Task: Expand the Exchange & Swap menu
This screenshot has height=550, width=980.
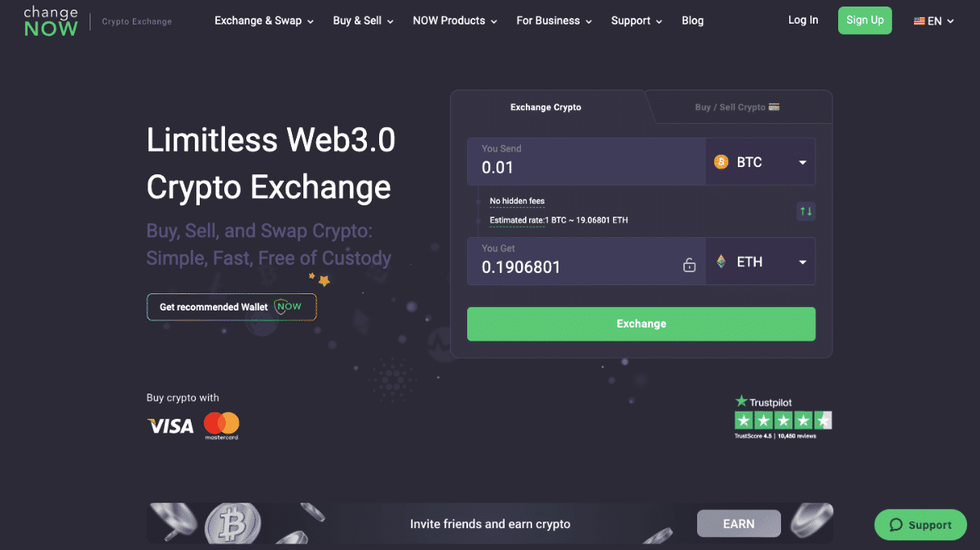Action: (264, 20)
